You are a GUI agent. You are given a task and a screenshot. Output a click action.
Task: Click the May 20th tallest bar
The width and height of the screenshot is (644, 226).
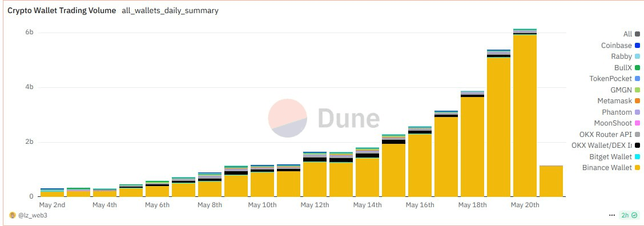click(525, 112)
